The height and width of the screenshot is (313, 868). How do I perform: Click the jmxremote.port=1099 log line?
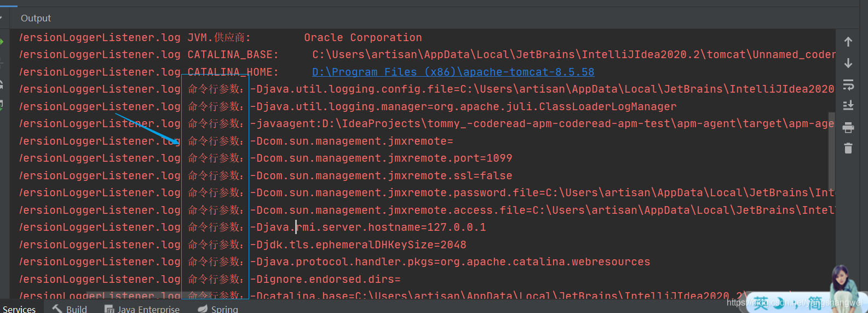[x=384, y=158]
